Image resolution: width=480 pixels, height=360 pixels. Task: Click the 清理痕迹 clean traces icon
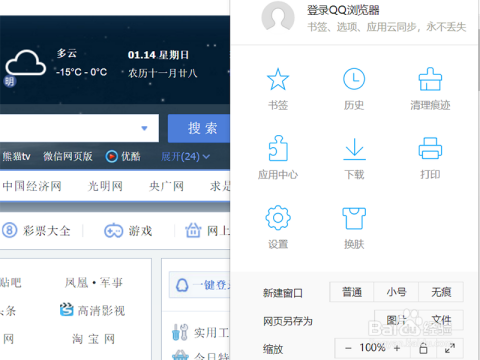[x=430, y=79]
